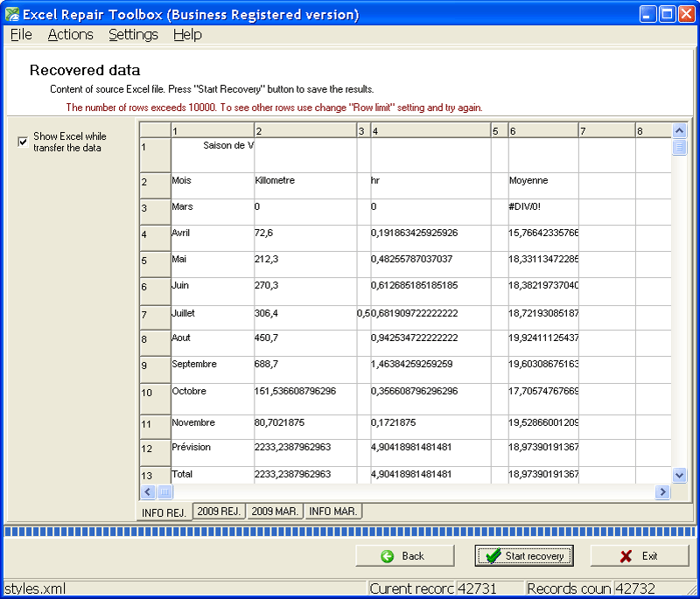
Task: Switch to the 2009 REJ. sheet tab
Action: coord(219,512)
